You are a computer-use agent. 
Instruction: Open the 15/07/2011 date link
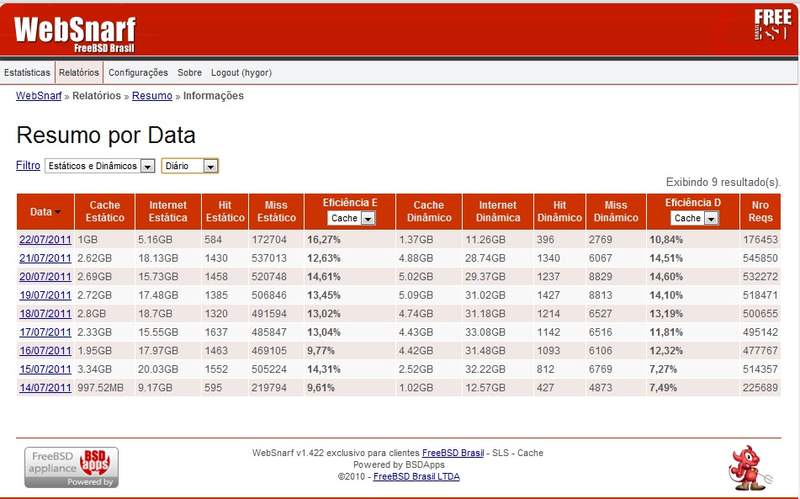(x=45, y=369)
